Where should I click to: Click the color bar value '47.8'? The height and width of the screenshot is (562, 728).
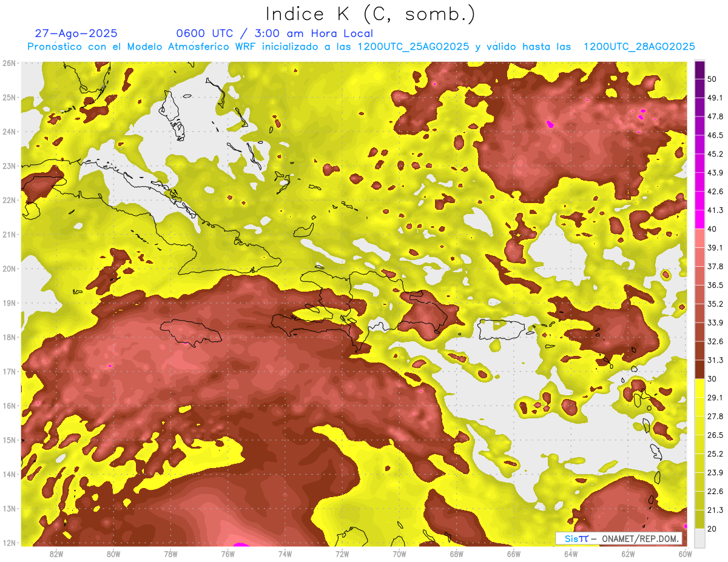point(715,116)
